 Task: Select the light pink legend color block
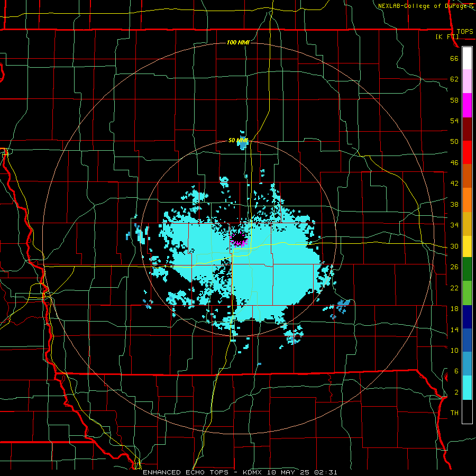pos(467,81)
